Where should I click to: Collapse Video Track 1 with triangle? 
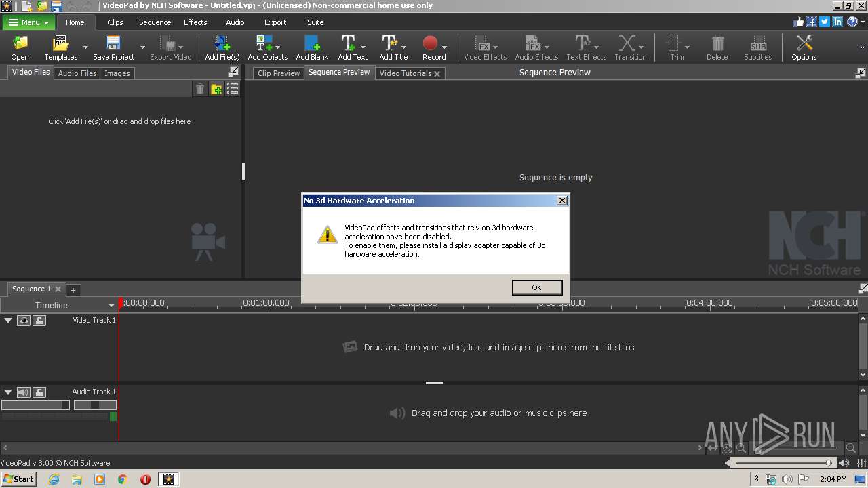8,320
